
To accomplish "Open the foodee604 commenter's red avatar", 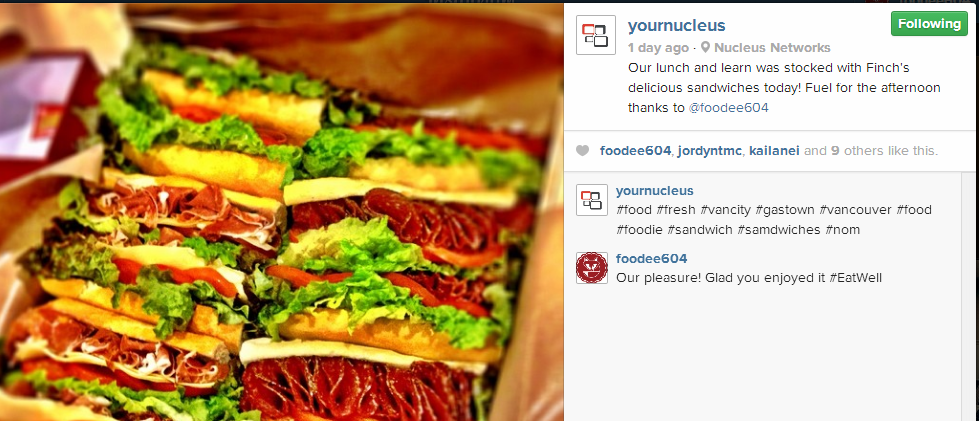I will 592,268.
